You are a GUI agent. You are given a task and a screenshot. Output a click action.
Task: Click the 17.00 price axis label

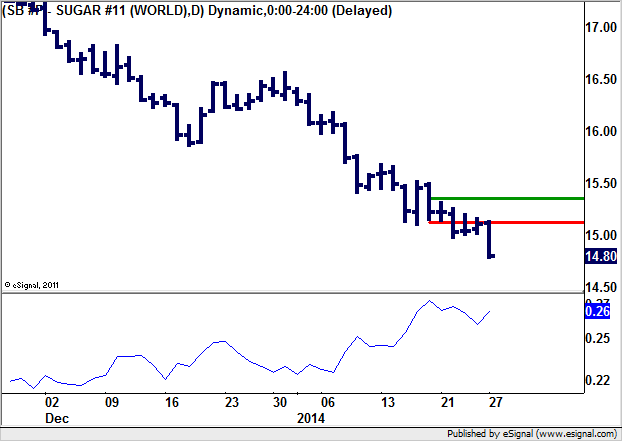click(x=601, y=27)
